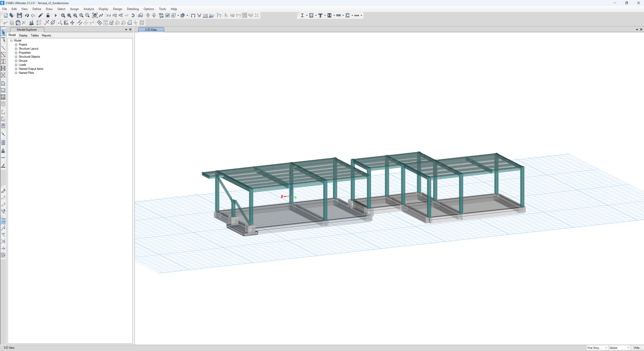
Task: Switch to Reports tab in Model Explorer
Action: [x=46, y=35]
